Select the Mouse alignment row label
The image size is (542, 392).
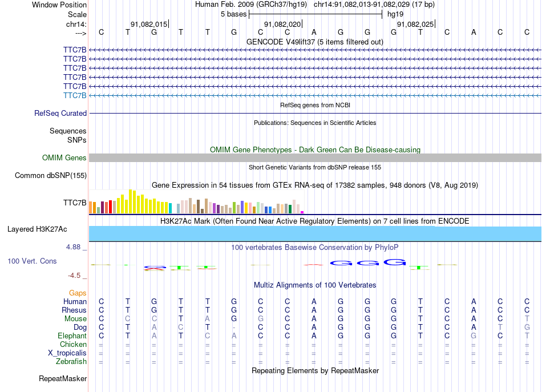coord(75,319)
